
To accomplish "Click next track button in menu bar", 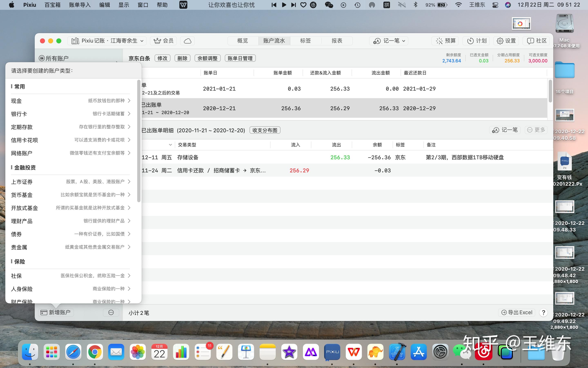I will point(294,5).
